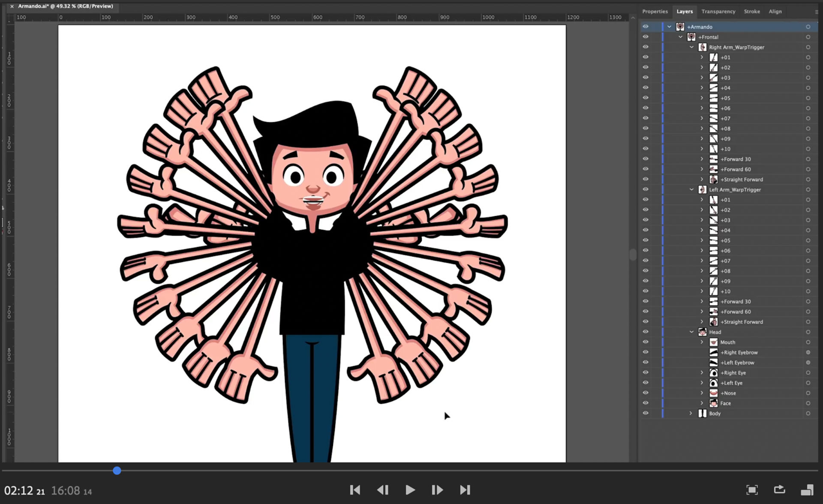Toggle visibility of the Body layer
This screenshot has width=823, height=504.
coord(646,414)
